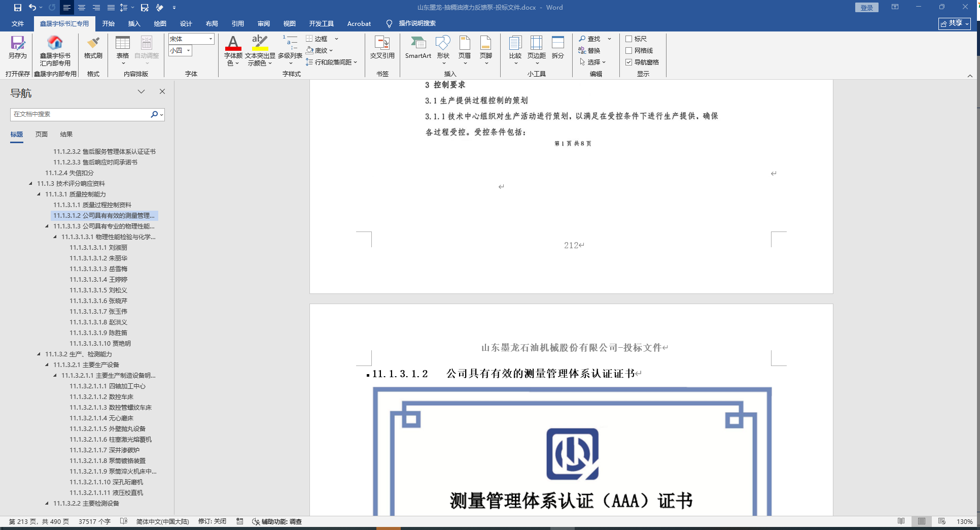Click the 替换 replace tool

[589, 50]
